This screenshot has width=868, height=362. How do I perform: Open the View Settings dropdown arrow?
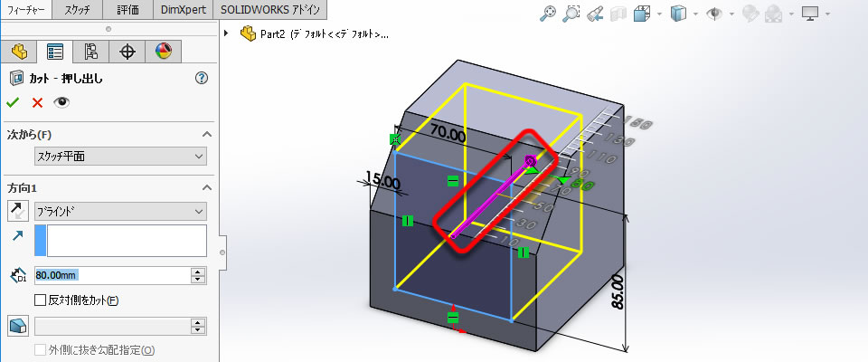click(827, 14)
